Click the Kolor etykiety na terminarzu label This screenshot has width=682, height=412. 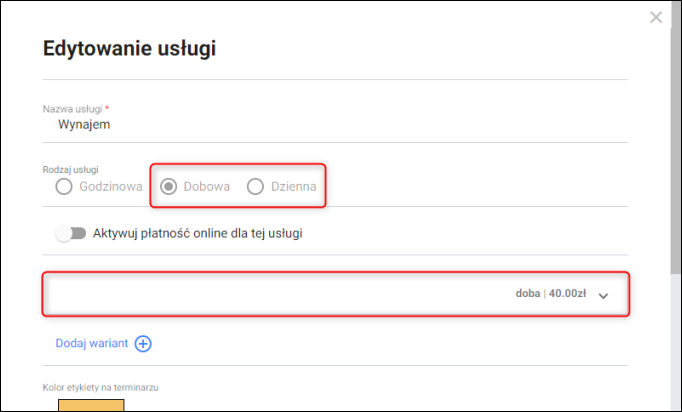[102, 386]
